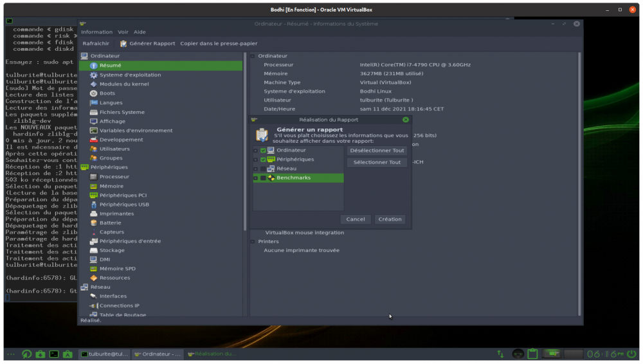Expand Ordinateur node in report dialog

tap(256, 150)
